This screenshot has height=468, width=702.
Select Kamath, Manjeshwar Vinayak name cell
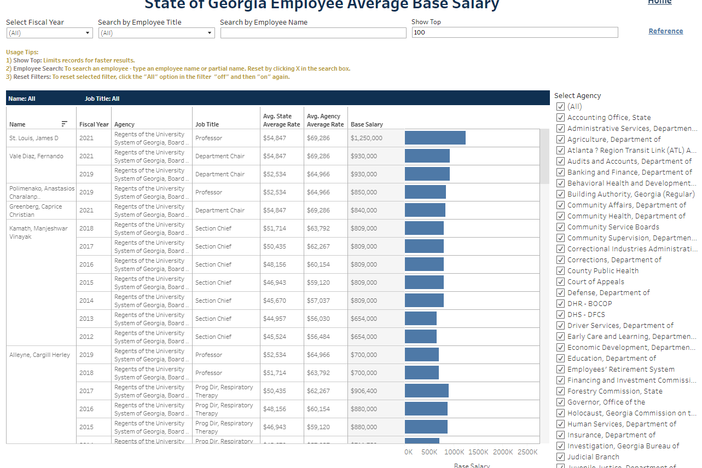coord(41,282)
